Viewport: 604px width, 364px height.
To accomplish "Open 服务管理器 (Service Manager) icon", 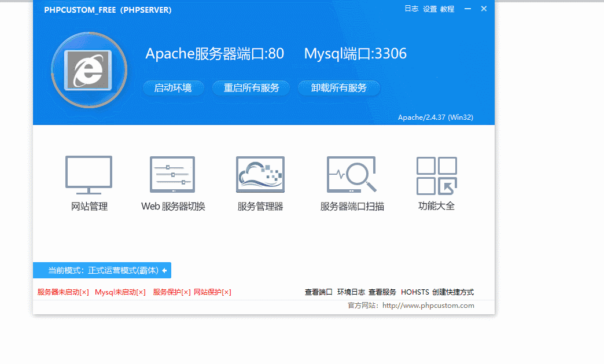I will [260, 182].
